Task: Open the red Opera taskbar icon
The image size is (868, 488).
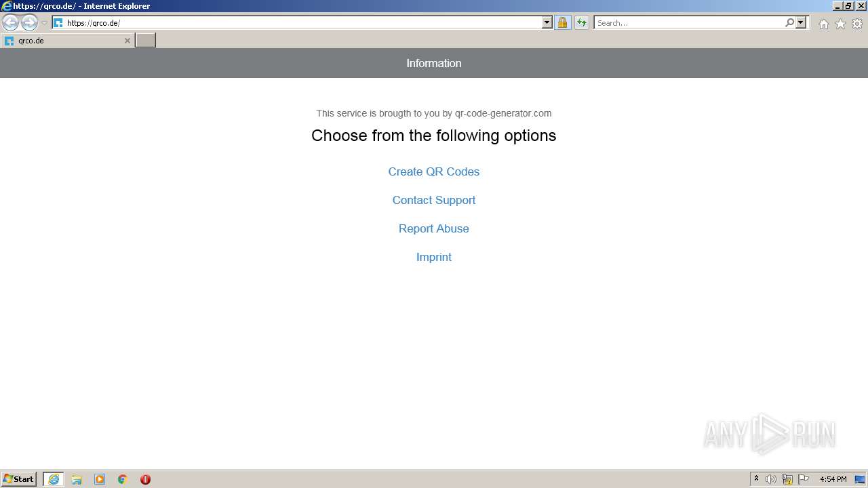Action: point(145,479)
